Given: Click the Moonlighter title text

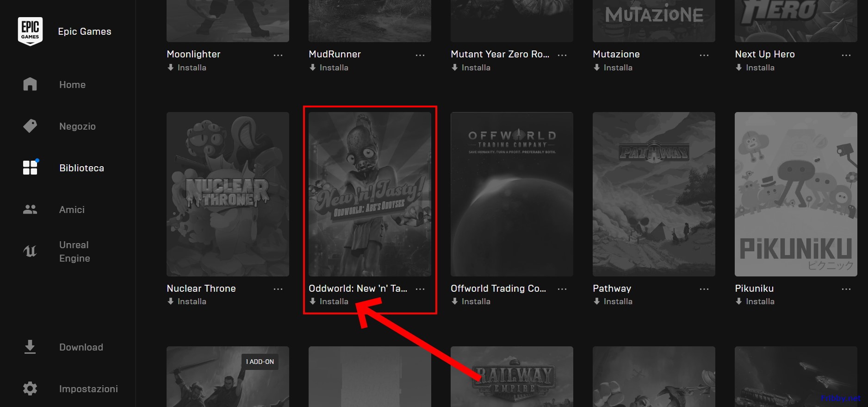Looking at the screenshot, I should [x=193, y=54].
